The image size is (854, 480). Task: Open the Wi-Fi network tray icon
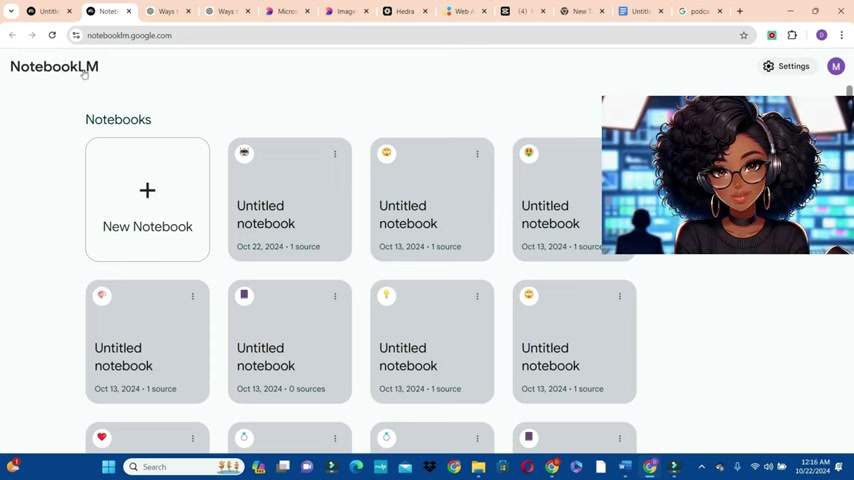click(x=755, y=467)
